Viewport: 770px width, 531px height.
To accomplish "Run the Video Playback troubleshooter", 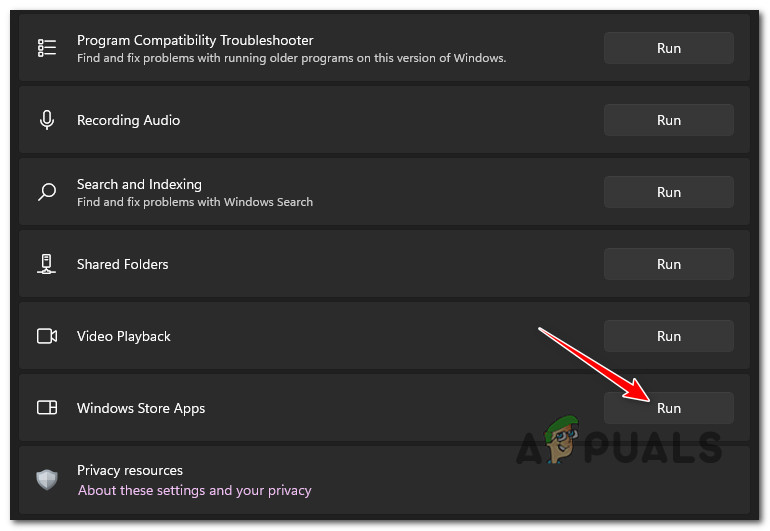I will coord(668,336).
